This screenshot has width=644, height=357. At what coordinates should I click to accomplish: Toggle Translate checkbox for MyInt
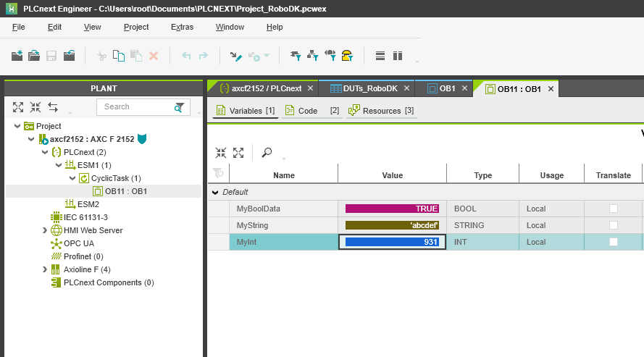pos(613,242)
